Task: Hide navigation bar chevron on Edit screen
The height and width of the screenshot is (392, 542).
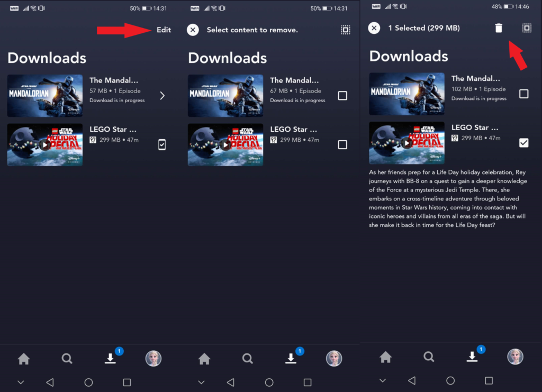Action: point(21,382)
